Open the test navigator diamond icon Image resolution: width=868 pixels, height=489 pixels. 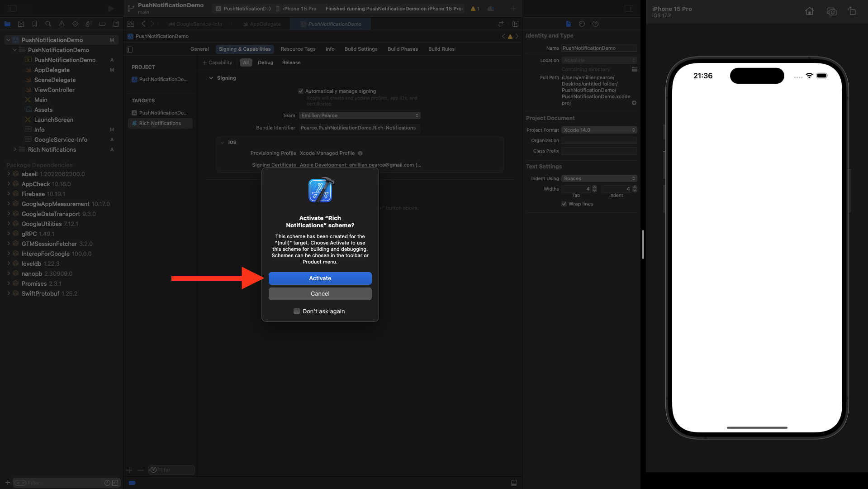click(x=75, y=24)
